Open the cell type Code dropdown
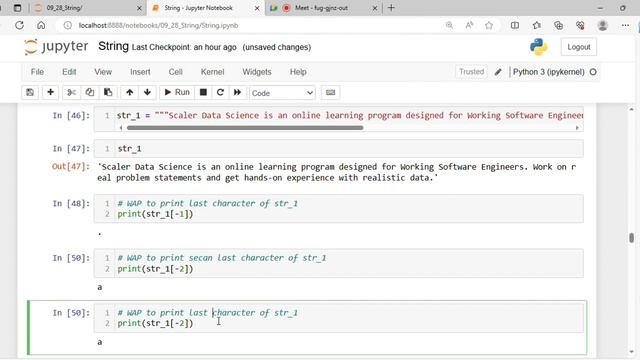The height and width of the screenshot is (360, 640). point(282,93)
